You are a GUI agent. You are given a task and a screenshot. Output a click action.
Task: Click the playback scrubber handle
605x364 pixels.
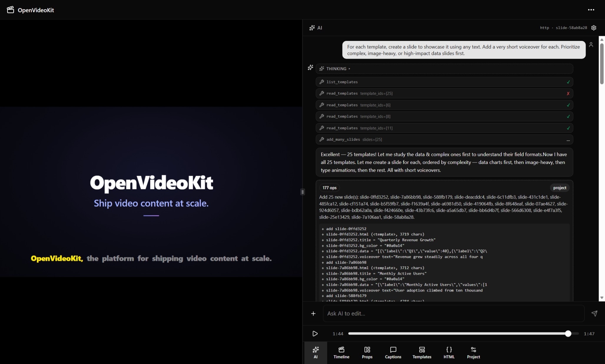pos(568,333)
